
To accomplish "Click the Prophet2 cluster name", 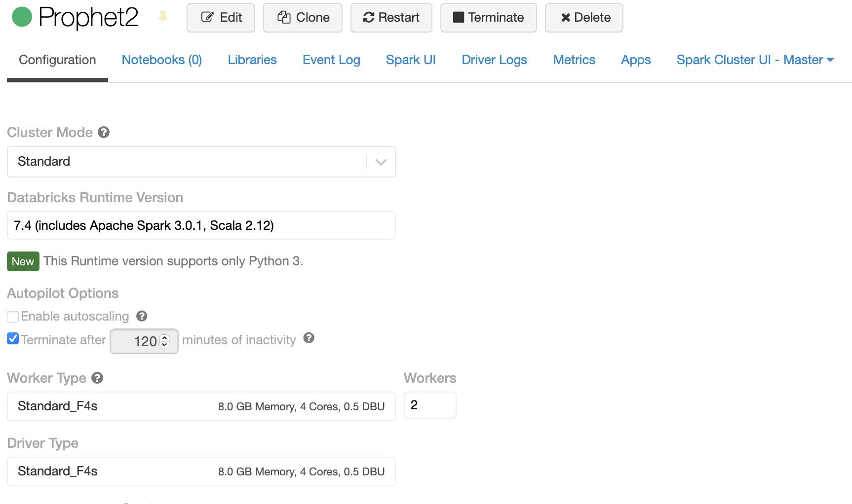I will pyautogui.click(x=88, y=17).
